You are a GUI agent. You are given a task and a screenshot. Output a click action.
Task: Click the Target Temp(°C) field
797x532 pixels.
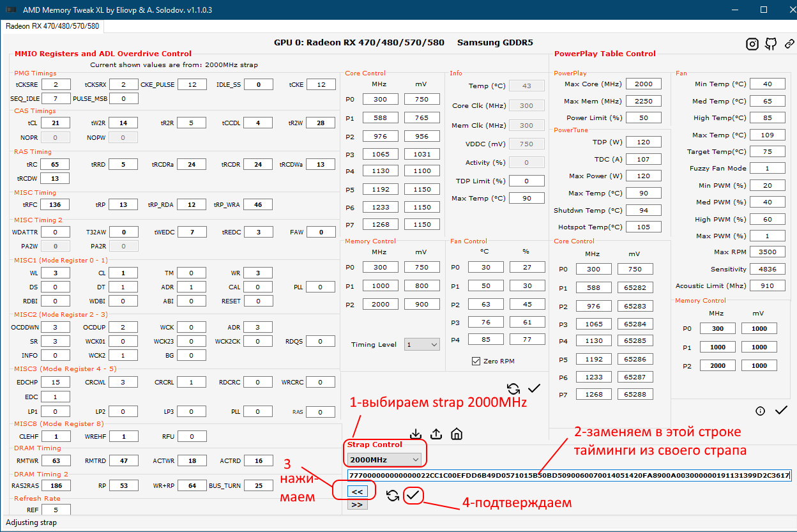point(768,151)
